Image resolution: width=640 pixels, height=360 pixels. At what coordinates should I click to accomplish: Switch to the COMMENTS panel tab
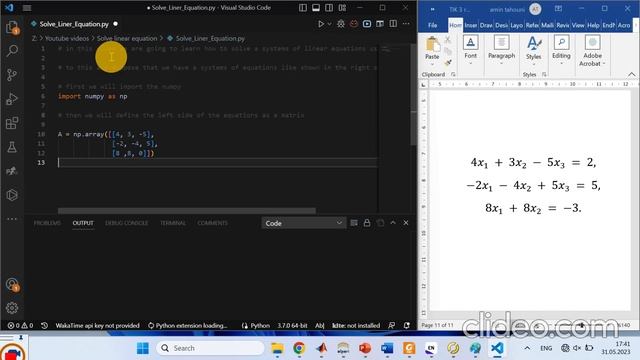(x=212, y=223)
